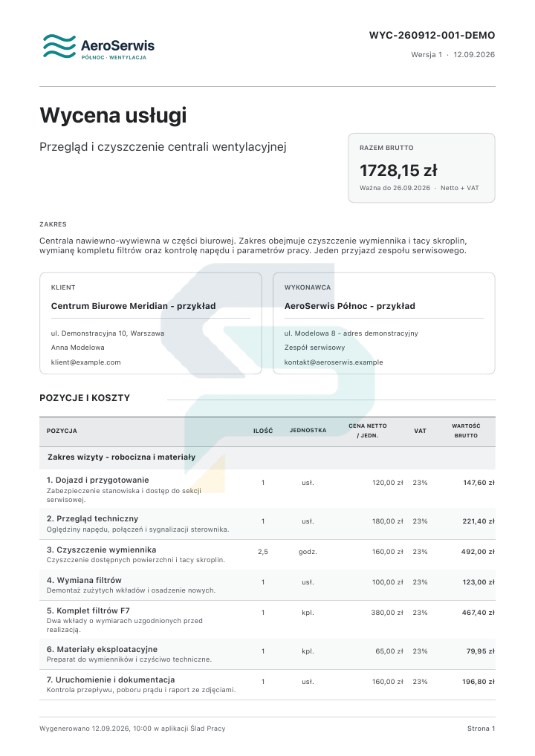Viewport: 535px width, 756px height.
Task: Click description 'Preparat do wymienników i czyściwo techniczne.'
Action: 129,659
